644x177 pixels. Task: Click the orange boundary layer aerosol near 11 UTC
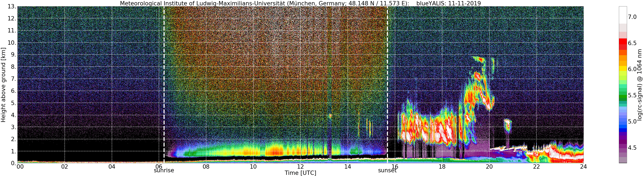274,151
